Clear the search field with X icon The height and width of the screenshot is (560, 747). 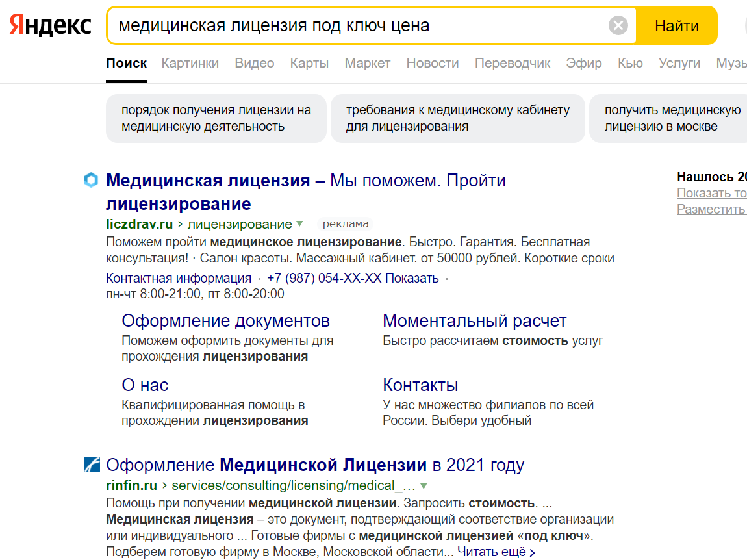pyautogui.click(x=618, y=26)
